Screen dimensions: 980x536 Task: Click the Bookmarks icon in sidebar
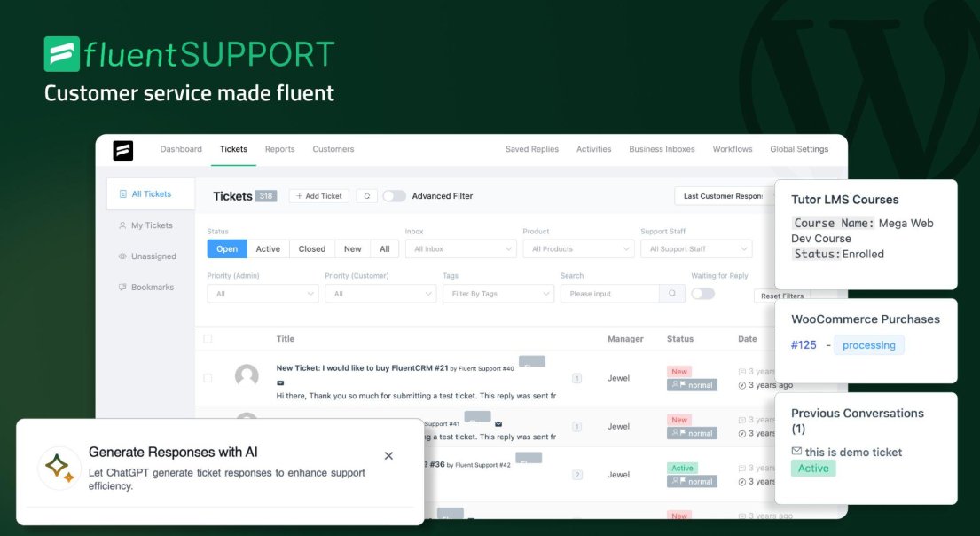tap(122, 287)
